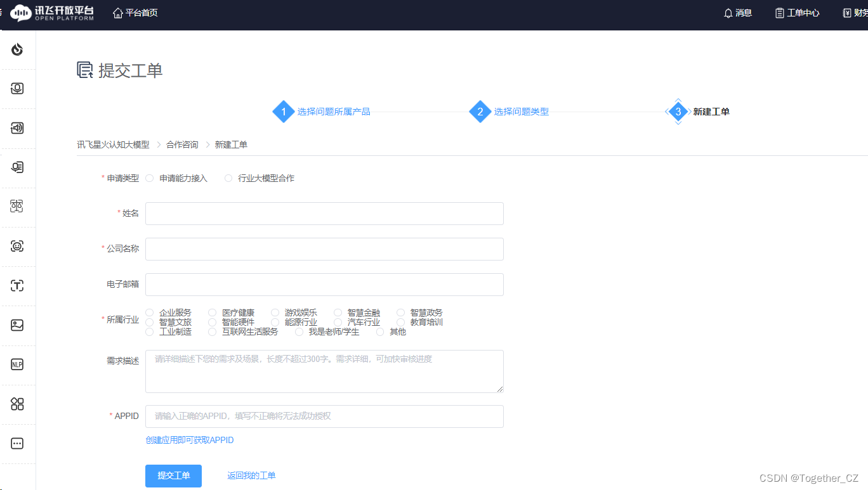Click breadcrumb 合作咨询
This screenshot has height=490, width=868.
pyautogui.click(x=182, y=145)
